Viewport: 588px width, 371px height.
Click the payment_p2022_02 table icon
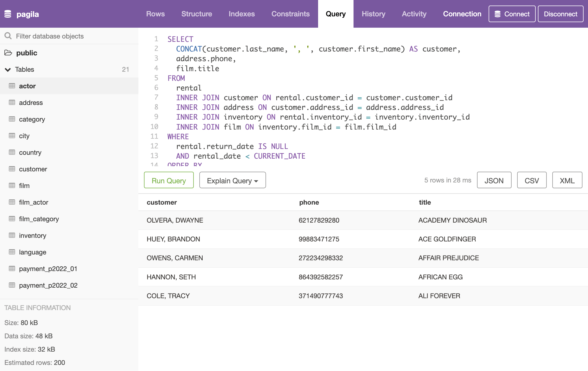[12, 285]
